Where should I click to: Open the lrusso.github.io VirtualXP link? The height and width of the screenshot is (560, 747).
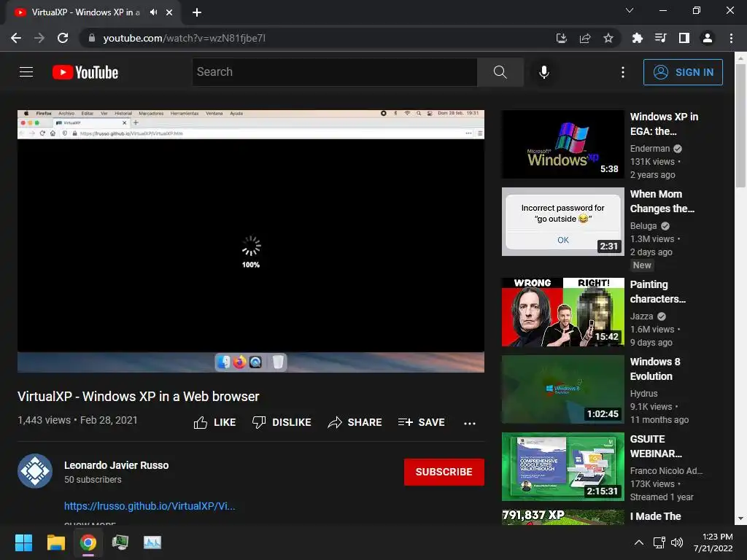coord(150,506)
